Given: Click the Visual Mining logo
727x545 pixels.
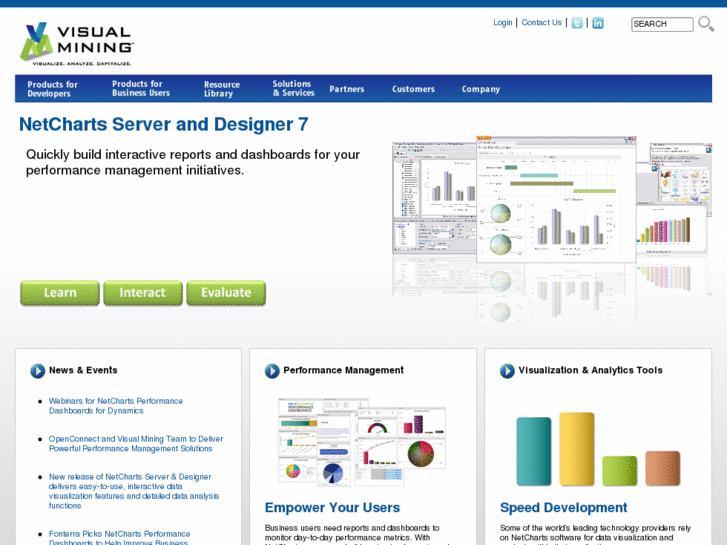Looking at the screenshot, I should pyautogui.click(x=77, y=44).
